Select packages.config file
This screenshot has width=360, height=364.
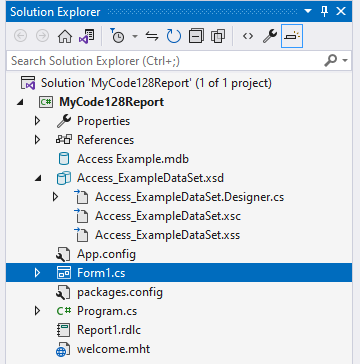point(120,292)
